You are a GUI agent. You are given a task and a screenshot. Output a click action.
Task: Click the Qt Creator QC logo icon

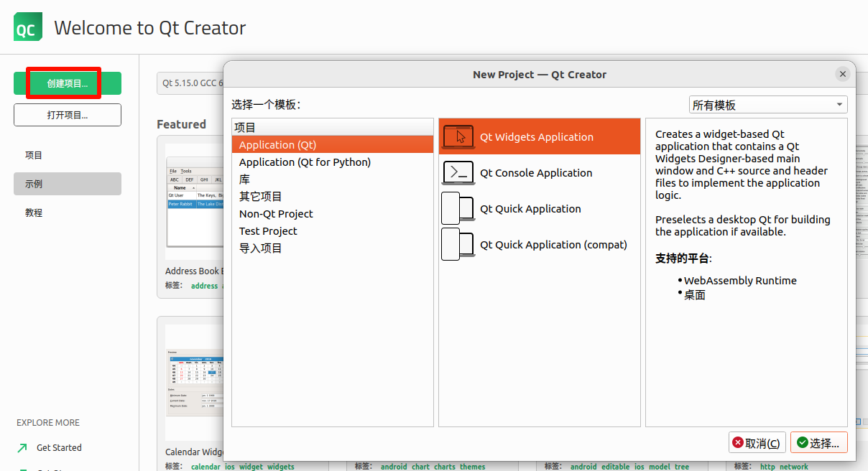click(x=27, y=27)
